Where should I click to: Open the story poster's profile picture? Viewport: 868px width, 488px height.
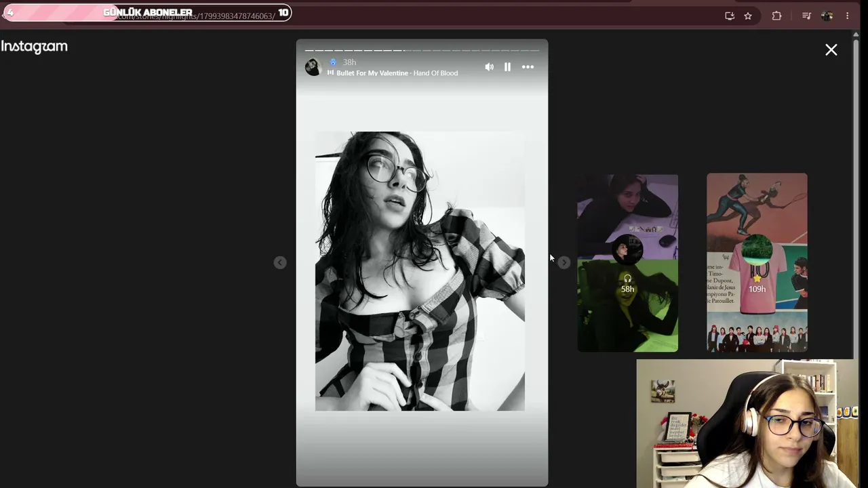[x=313, y=67]
